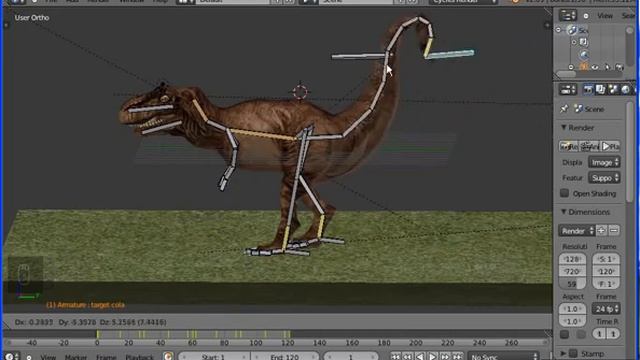Image resolution: width=640 pixels, height=360 pixels.
Task: Open the Timeline Playback menu
Action: tap(140, 357)
